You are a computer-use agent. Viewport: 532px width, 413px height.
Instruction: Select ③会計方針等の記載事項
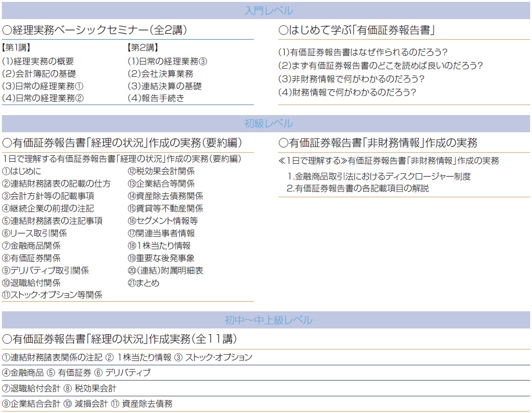48,196
